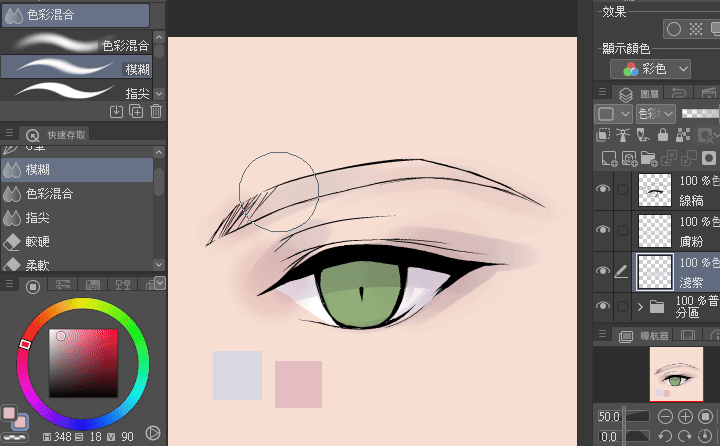Toggle set as draft layer icon
This screenshot has width=720, height=446.
coord(643,135)
